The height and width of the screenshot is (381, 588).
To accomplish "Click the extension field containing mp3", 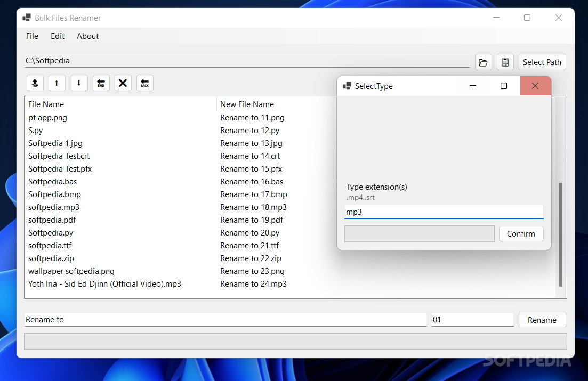I will click(444, 212).
